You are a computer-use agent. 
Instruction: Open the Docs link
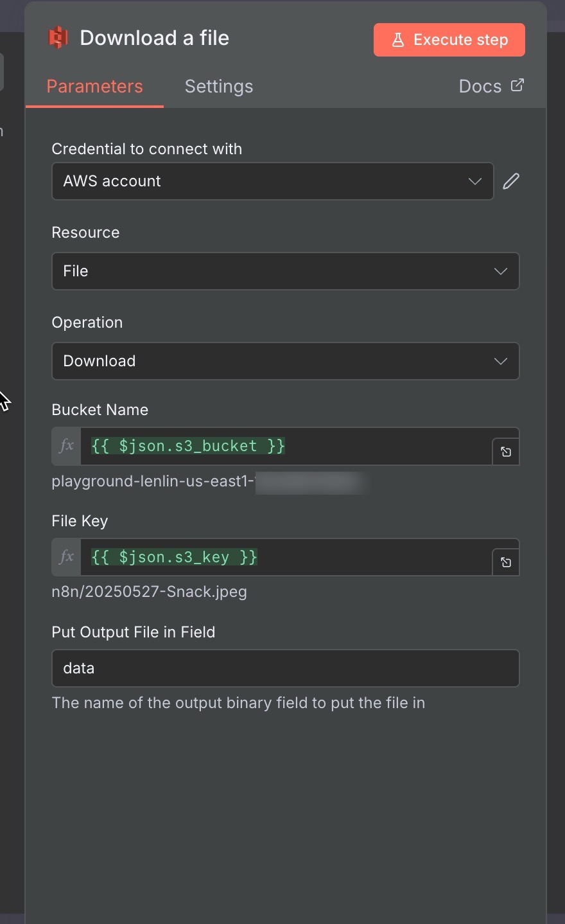480,86
